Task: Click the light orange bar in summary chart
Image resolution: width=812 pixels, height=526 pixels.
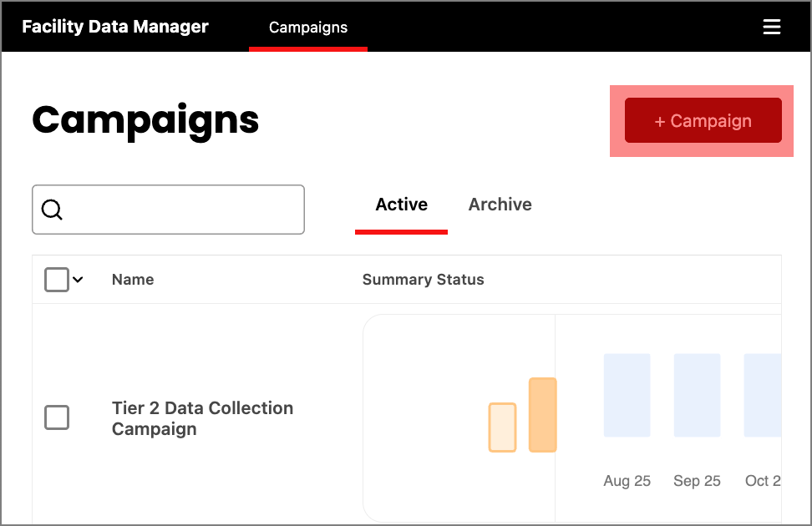Action: pos(502,426)
